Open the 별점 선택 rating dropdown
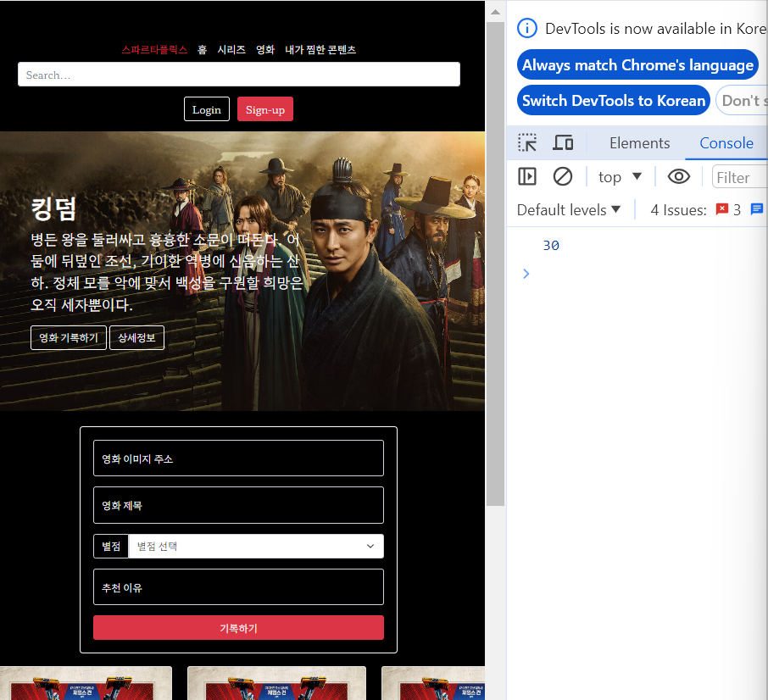 (x=256, y=546)
